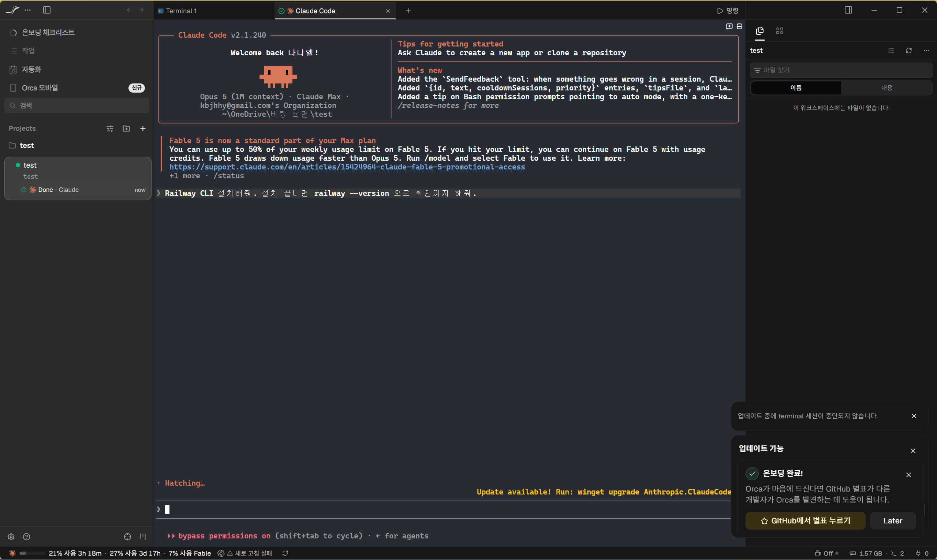937x560 pixels.
Task: Click the 1.57 GB memory indicator
Action: pyautogui.click(x=866, y=553)
